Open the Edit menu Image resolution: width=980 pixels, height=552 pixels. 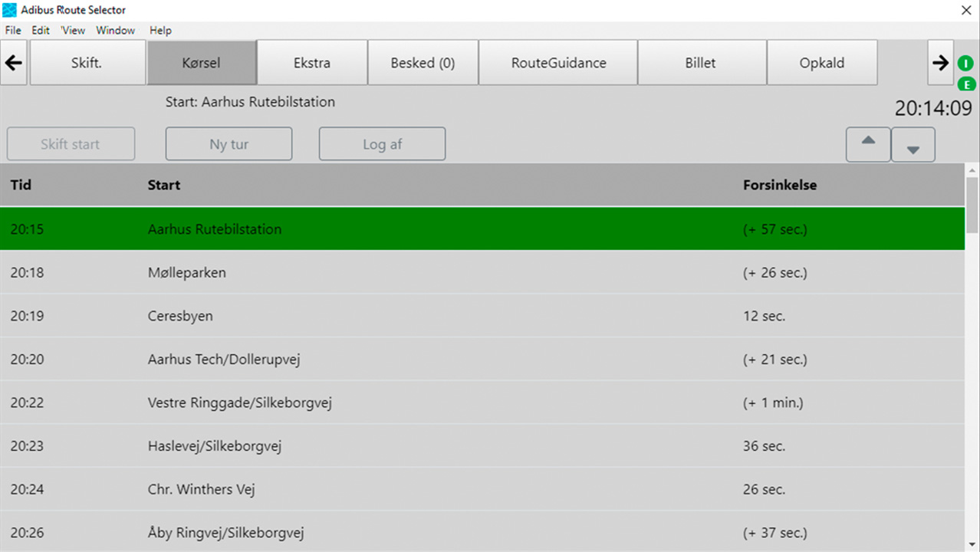(41, 31)
